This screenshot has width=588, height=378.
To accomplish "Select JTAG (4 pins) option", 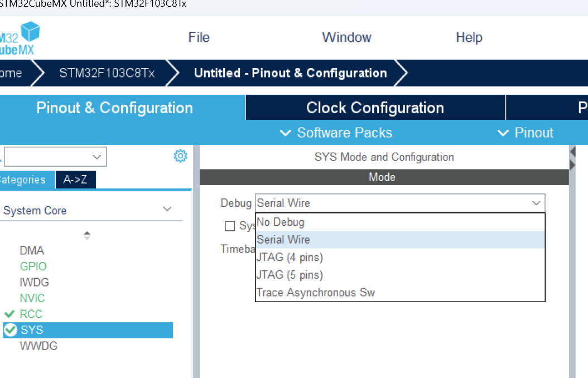I will (x=400, y=258).
